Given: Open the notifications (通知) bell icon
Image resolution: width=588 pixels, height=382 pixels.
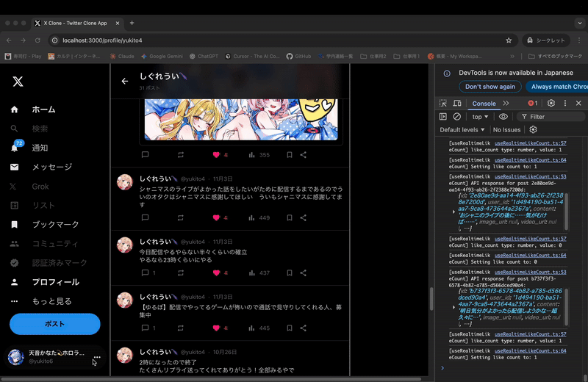Looking at the screenshot, I should pyautogui.click(x=14, y=148).
